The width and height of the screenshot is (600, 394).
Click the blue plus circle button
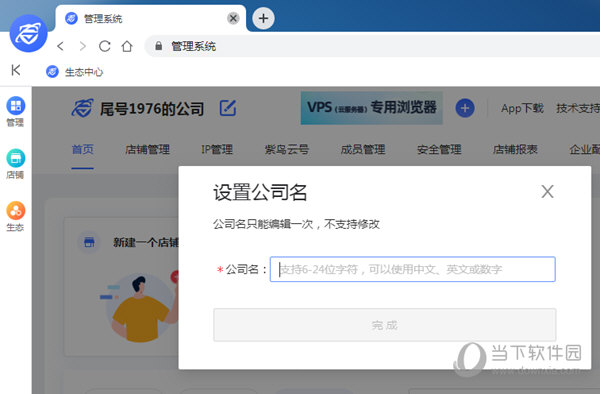pos(465,108)
